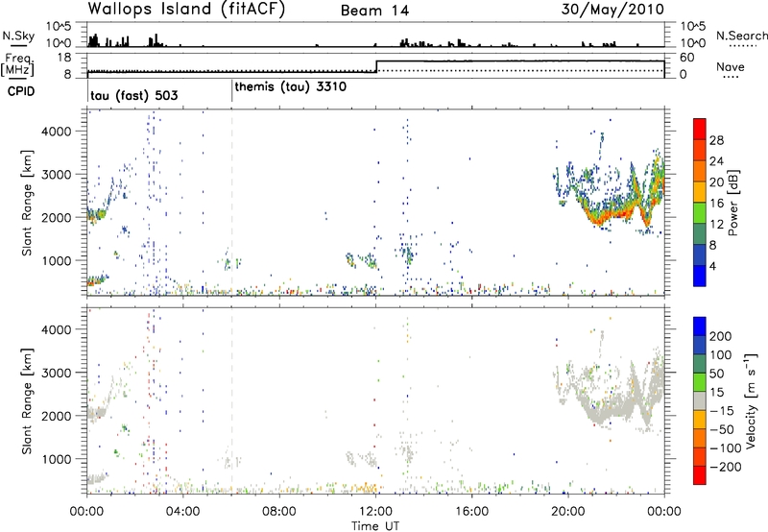Click the 'Time UT' axis title
The height and width of the screenshot is (532, 768).
tap(375, 526)
